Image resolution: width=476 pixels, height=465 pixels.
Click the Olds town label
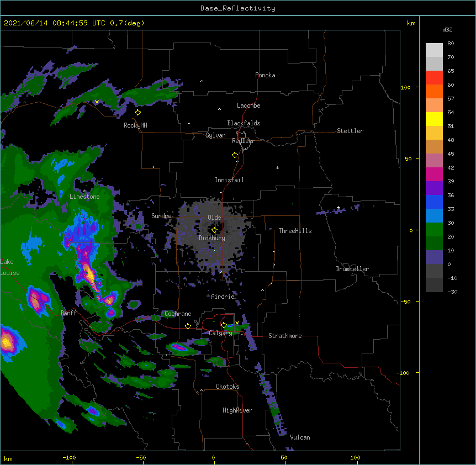(214, 218)
